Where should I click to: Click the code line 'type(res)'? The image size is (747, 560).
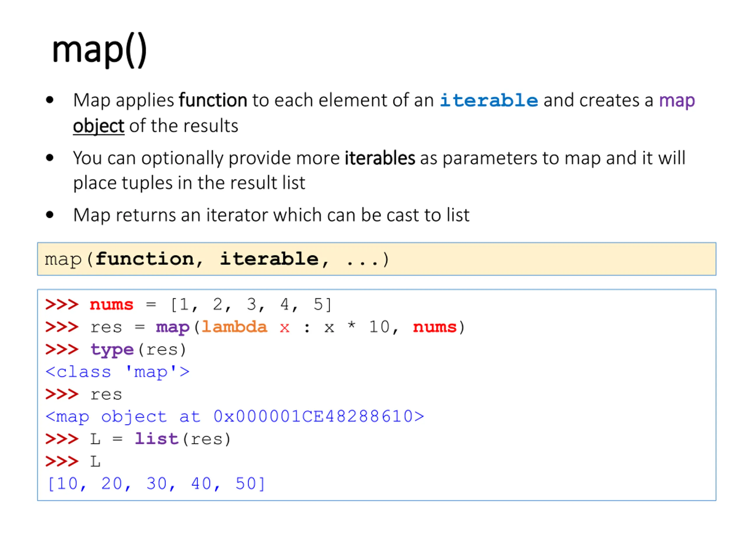[x=116, y=350]
